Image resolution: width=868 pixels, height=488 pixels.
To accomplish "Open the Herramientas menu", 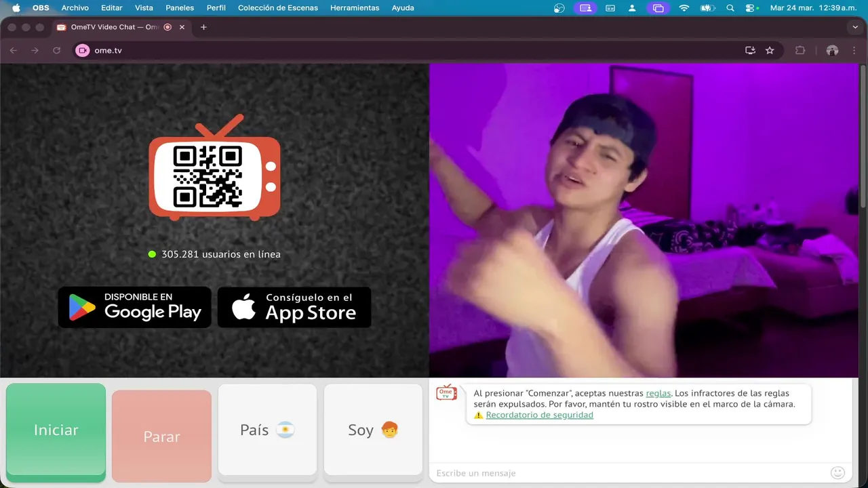I will (x=355, y=8).
